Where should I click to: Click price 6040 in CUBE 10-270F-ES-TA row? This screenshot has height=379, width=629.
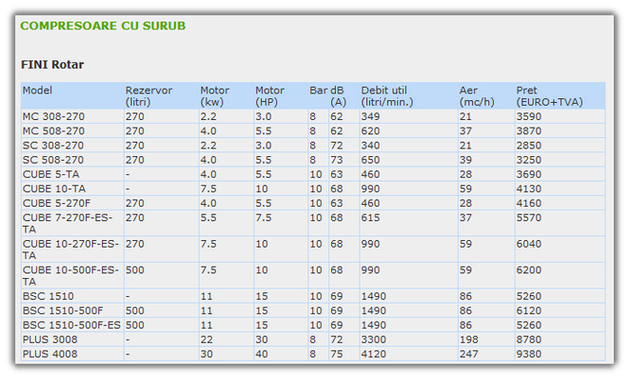[x=529, y=244]
